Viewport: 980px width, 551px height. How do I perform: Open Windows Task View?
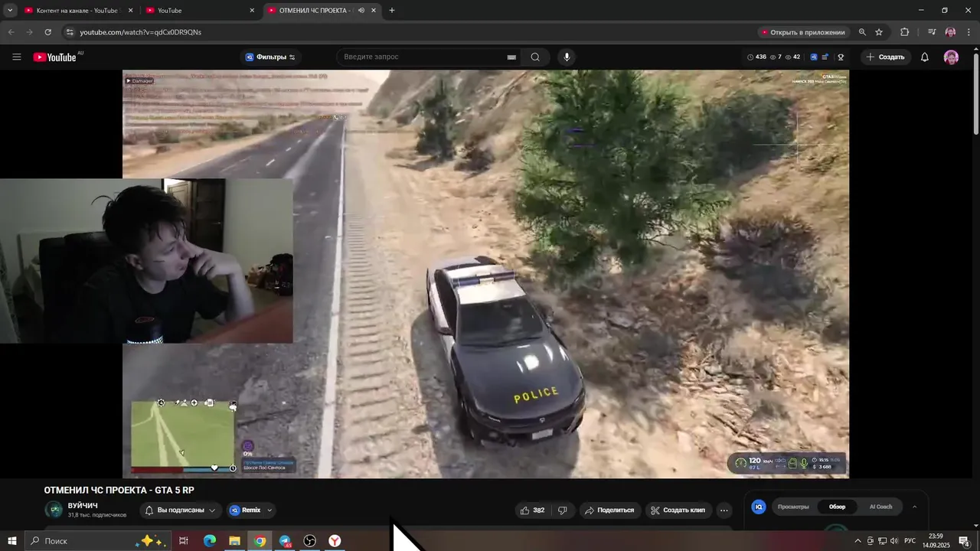coord(184,541)
